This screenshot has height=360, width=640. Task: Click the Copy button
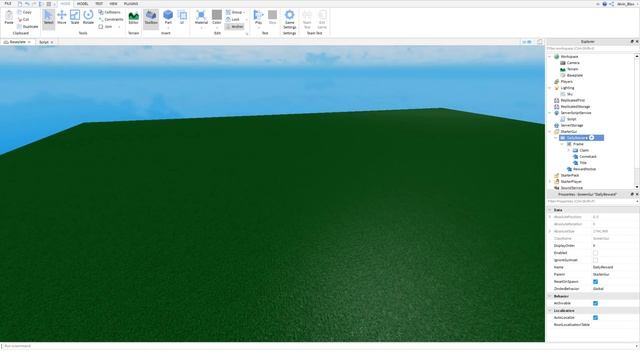24,12
